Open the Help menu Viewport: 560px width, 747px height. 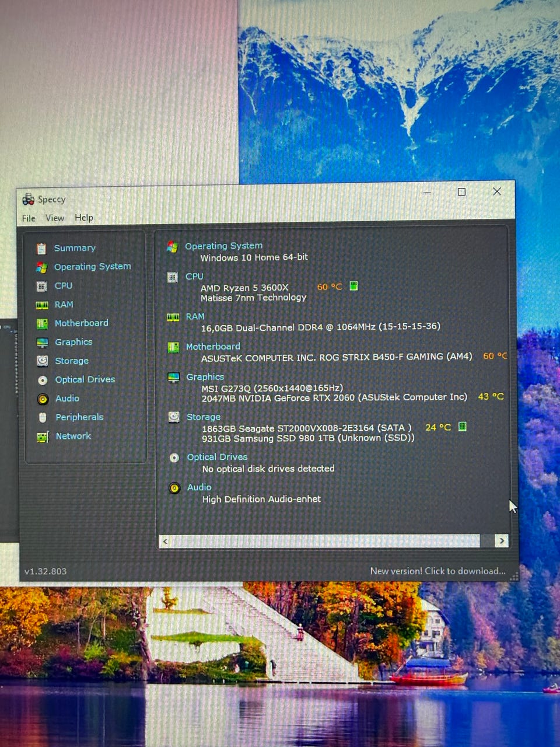[x=84, y=217]
